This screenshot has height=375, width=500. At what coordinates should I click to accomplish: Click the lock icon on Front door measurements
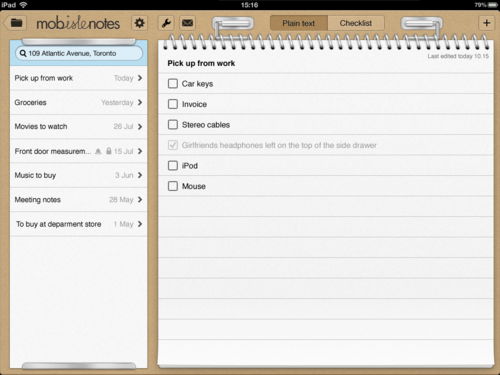pyautogui.click(x=109, y=151)
